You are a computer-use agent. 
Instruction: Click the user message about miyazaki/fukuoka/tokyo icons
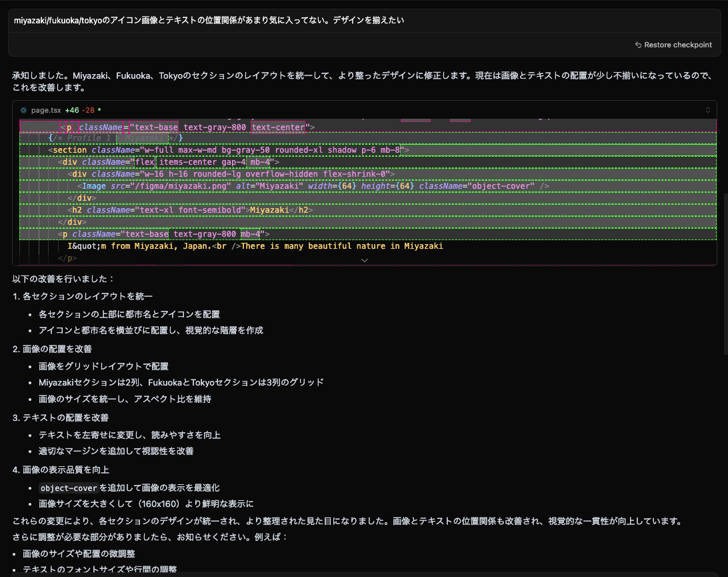click(x=209, y=20)
